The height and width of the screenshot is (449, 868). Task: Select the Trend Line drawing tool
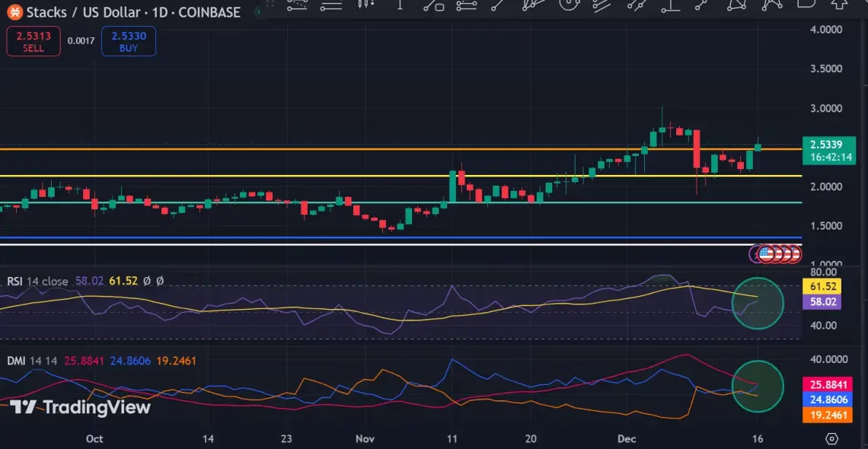click(496, 9)
